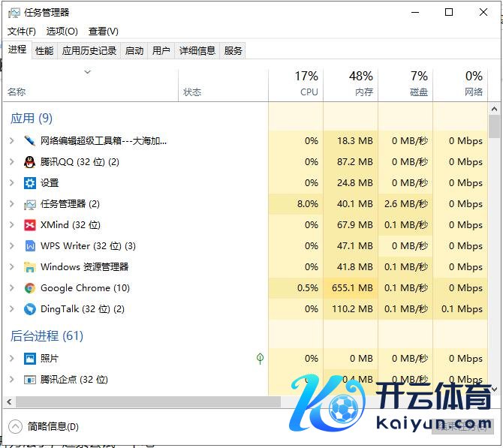Click the 设置 gear icon
This screenshot has width=503, height=448.
[30, 183]
